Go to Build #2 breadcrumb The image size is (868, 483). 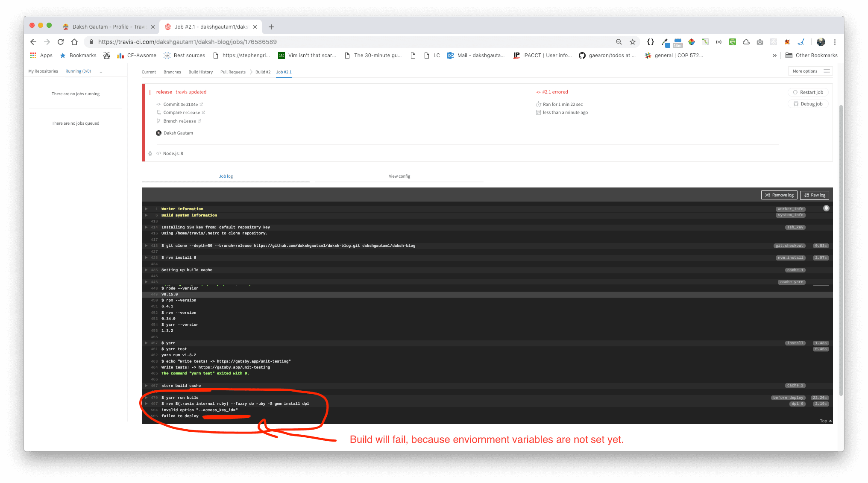click(263, 72)
